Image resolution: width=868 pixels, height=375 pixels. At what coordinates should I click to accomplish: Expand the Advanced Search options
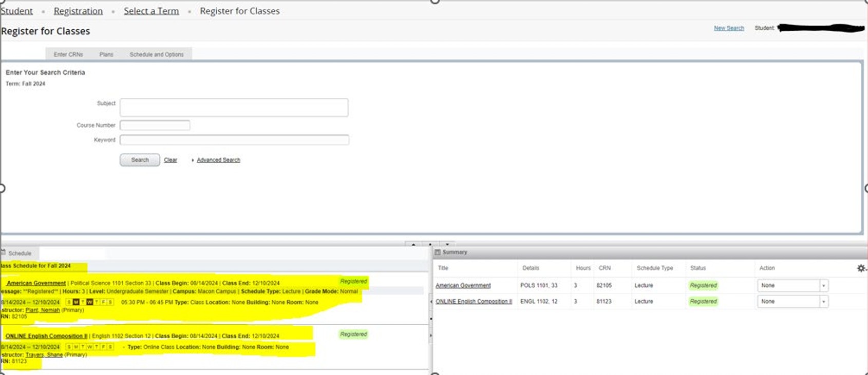tap(218, 160)
